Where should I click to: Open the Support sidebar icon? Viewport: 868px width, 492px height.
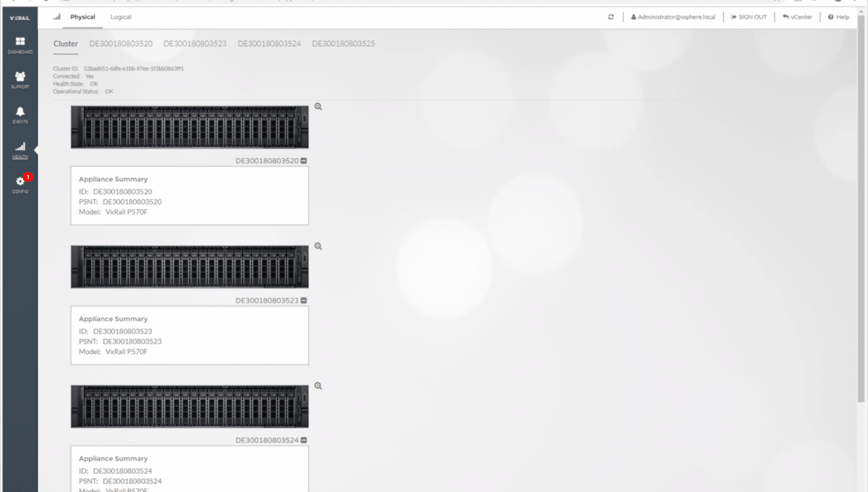20,79
